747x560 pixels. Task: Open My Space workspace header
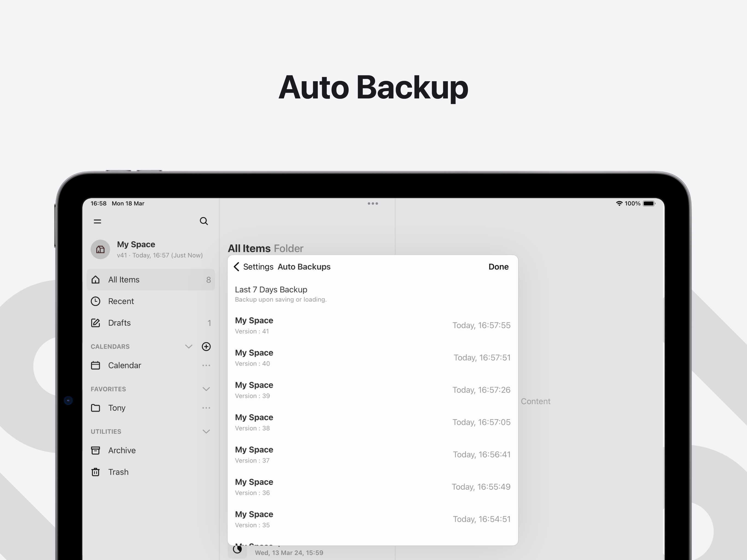[151, 249]
